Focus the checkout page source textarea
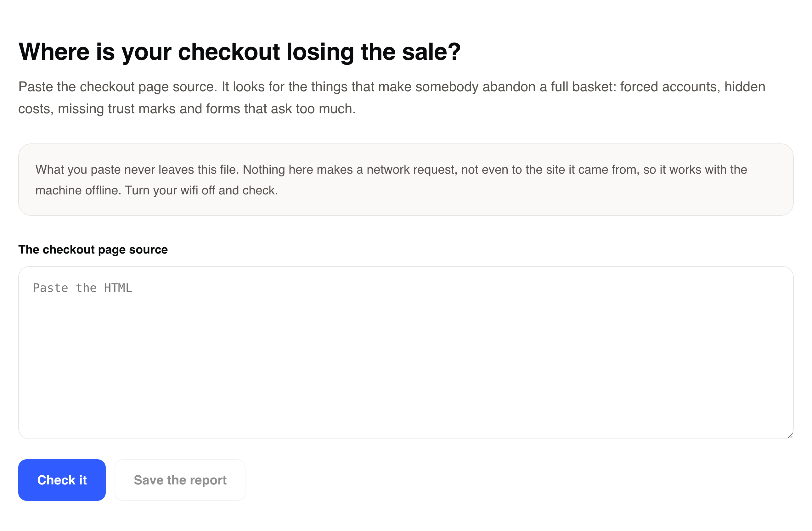The image size is (812, 531). tap(406, 352)
